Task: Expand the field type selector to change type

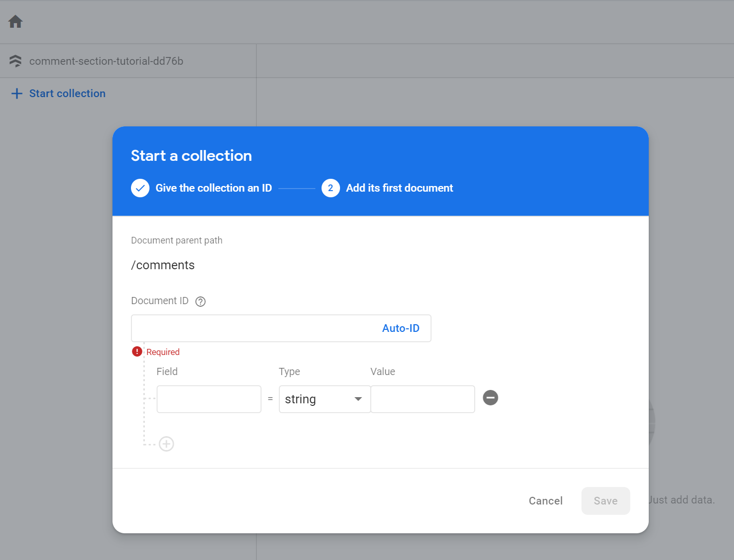Action: (x=324, y=399)
